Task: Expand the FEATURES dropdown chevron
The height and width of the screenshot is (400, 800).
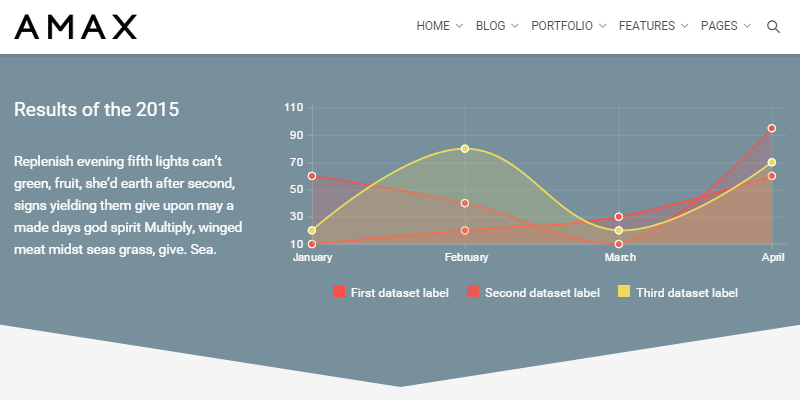Action: [x=685, y=27]
